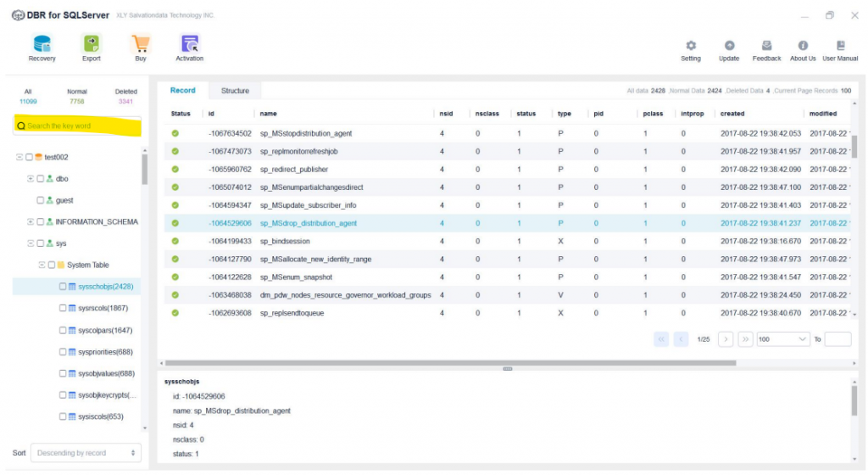The width and height of the screenshot is (868, 475).
Task: Open the Sort Descending by record dropdown
Action: coord(86,453)
